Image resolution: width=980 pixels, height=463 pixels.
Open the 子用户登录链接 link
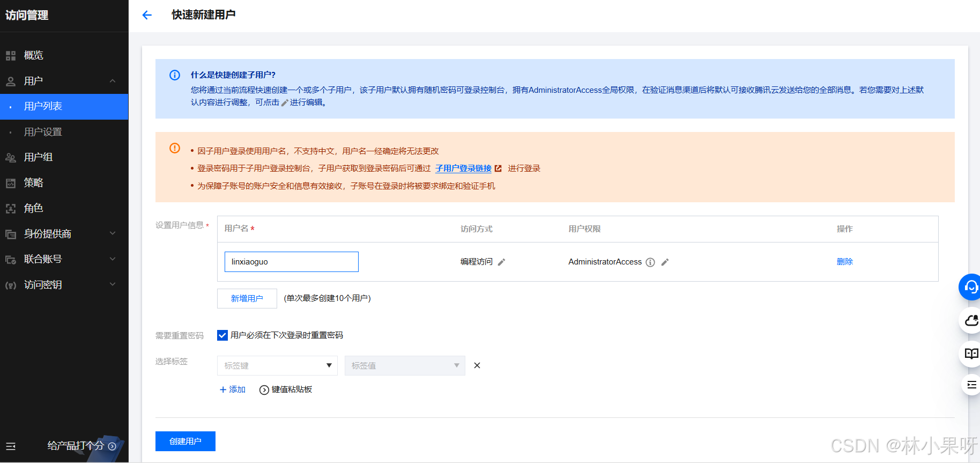[x=463, y=168]
